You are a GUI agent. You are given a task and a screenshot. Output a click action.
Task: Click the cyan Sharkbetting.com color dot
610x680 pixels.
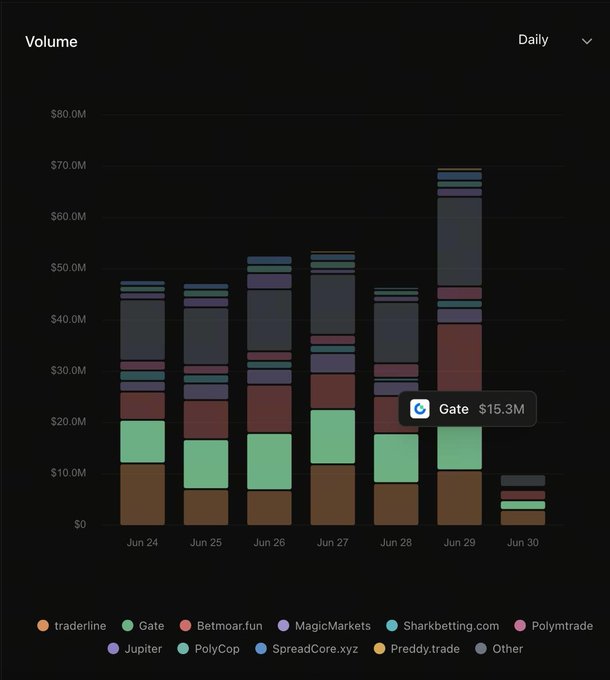coord(392,625)
